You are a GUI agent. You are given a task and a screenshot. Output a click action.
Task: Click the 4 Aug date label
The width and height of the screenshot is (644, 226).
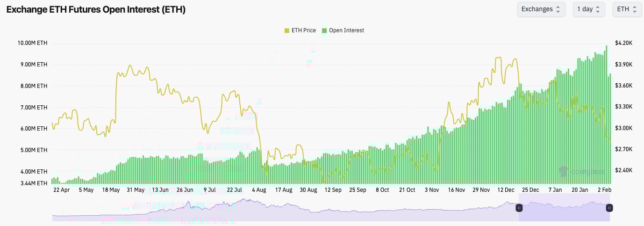point(259,190)
